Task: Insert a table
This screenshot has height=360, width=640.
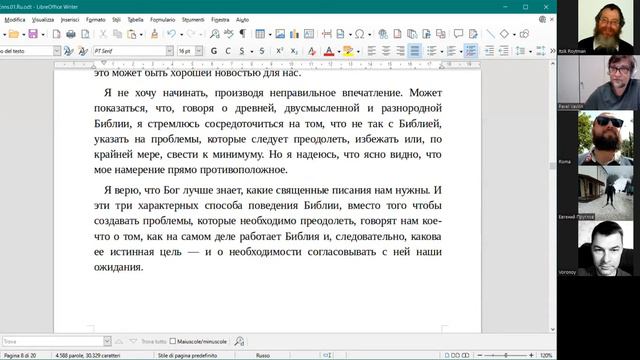Action: (260, 34)
